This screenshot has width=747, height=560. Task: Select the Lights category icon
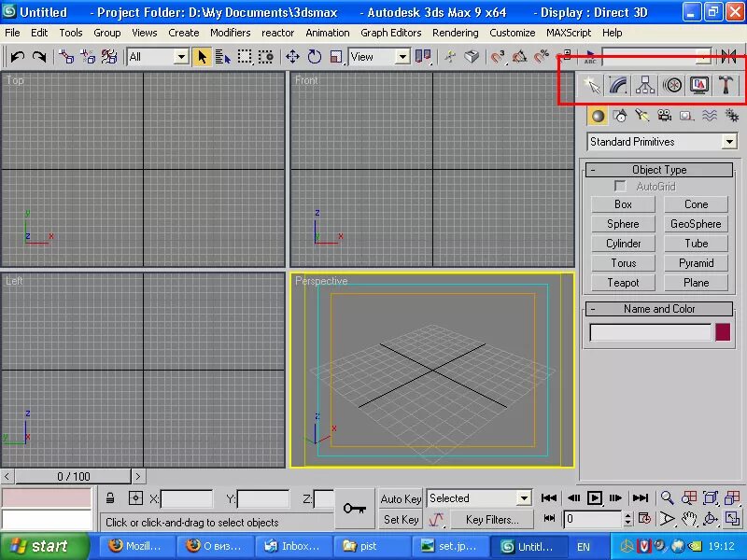(x=642, y=116)
